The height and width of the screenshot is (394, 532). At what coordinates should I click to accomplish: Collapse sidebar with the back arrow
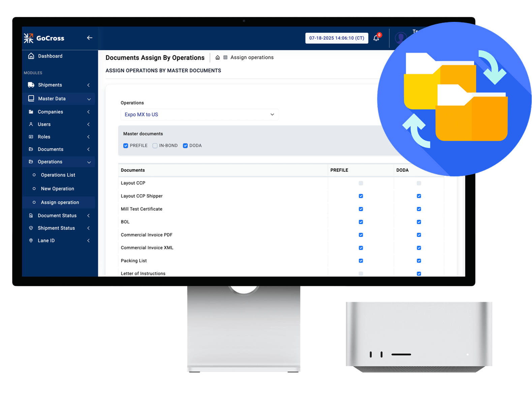[89, 38]
